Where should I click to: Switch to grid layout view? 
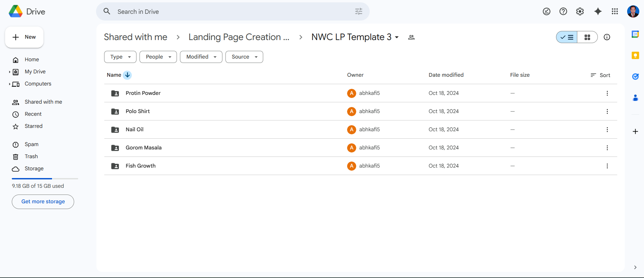point(587,37)
